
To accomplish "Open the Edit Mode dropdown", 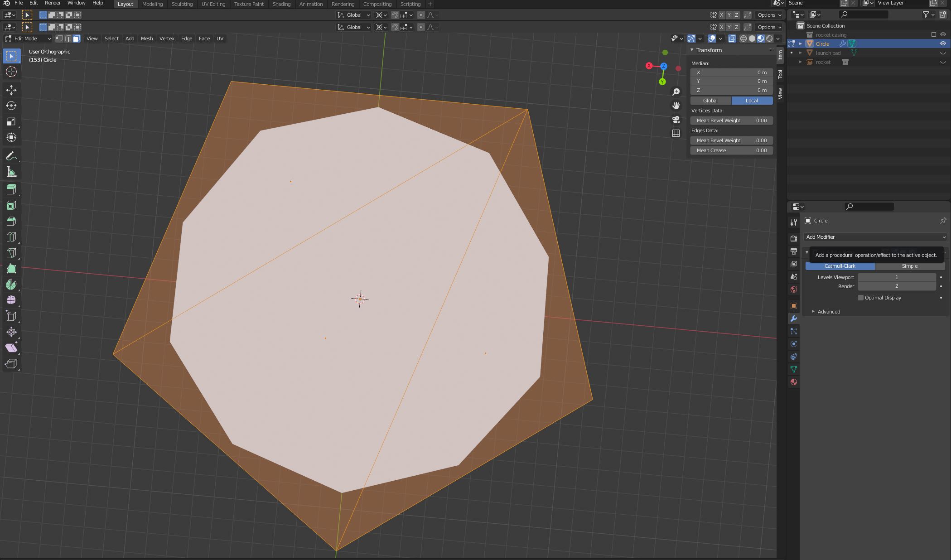I will pos(28,39).
